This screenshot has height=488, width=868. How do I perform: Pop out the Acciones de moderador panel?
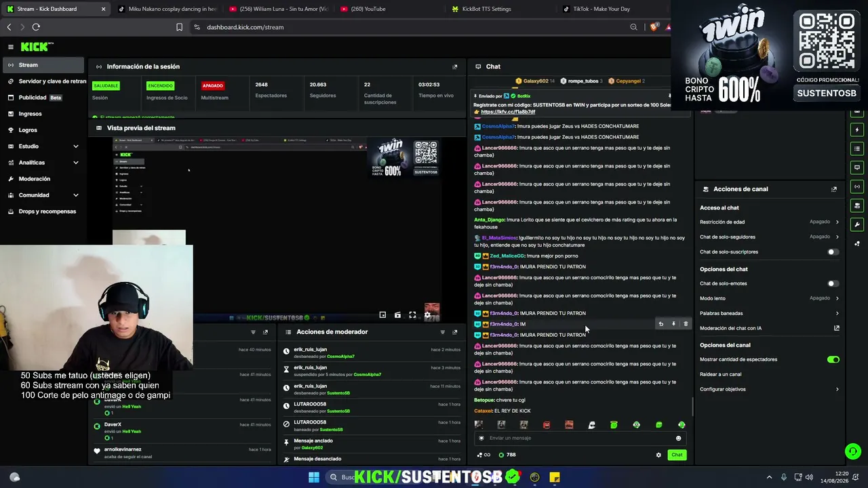point(454,332)
